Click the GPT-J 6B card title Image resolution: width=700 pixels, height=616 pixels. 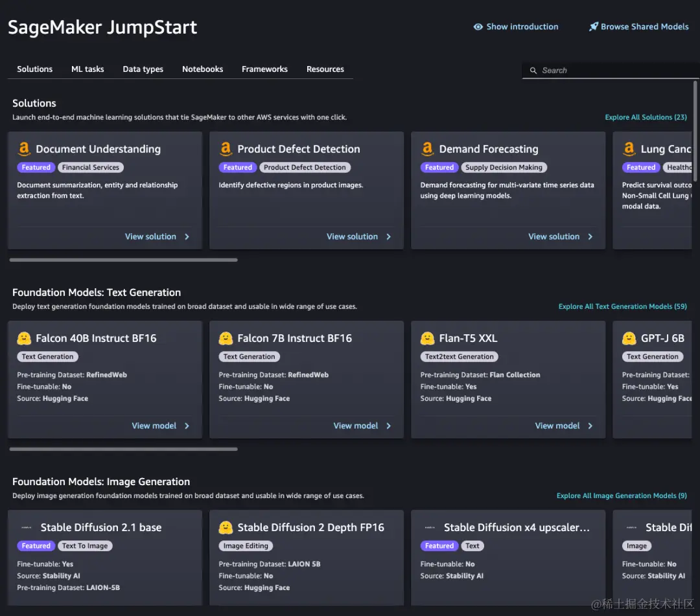click(662, 338)
